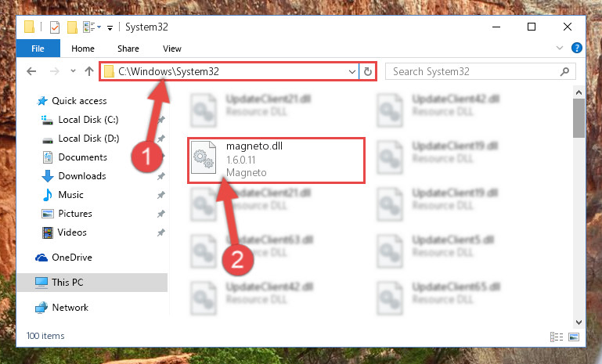Toggle the pin next to Videos
The width and height of the screenshot is (602, 364).
pyautogui.click(x=160, y=232)
